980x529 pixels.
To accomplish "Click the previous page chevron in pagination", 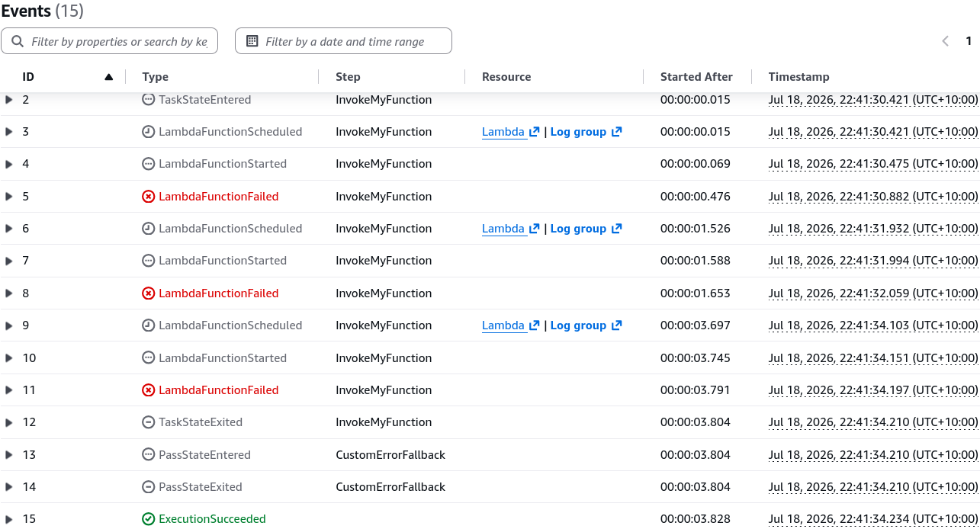I will click(946, 41).
